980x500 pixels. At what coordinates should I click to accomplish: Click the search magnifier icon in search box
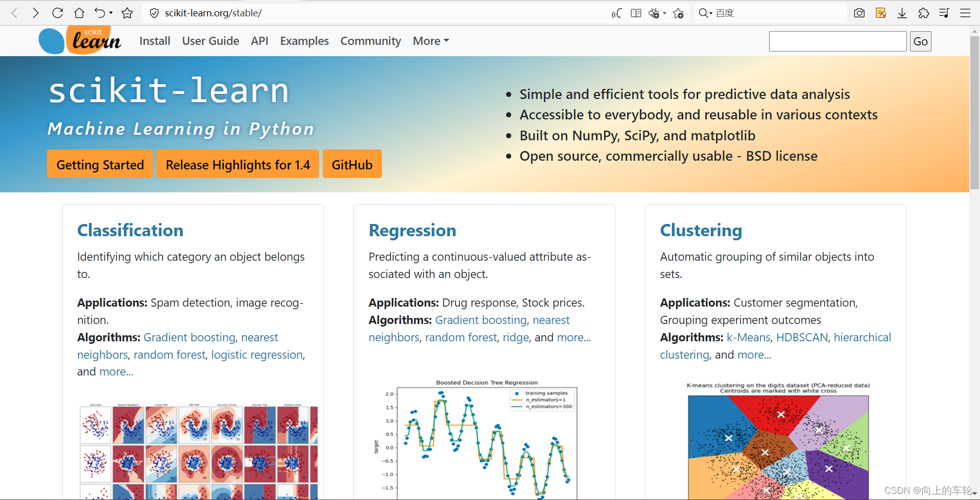(x=703, y=13)
